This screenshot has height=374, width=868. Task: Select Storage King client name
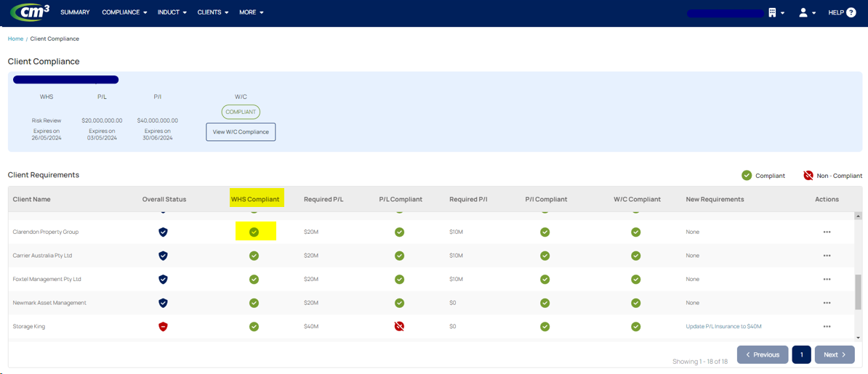coord(29,326)
